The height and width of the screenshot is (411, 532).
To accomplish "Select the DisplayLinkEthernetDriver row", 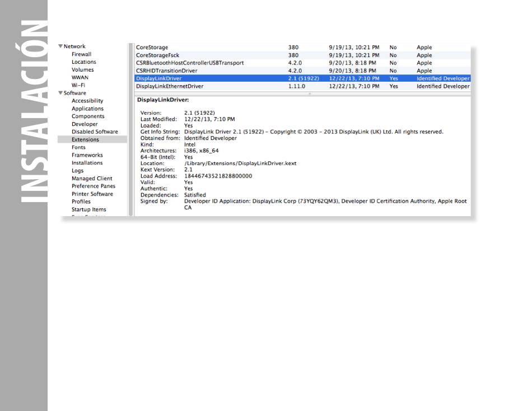I will (170, 87).
